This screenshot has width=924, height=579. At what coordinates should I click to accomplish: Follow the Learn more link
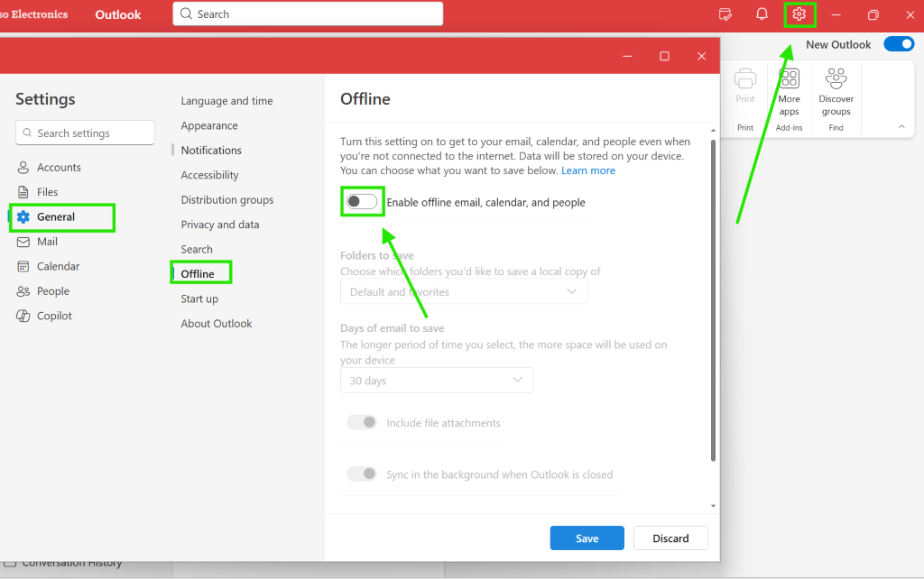[x=588, y=170]
